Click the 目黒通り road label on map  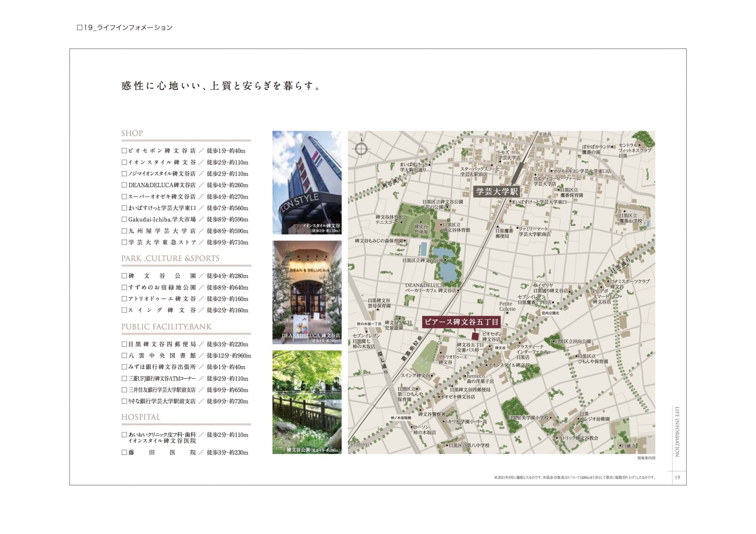(x=620, y=265)
